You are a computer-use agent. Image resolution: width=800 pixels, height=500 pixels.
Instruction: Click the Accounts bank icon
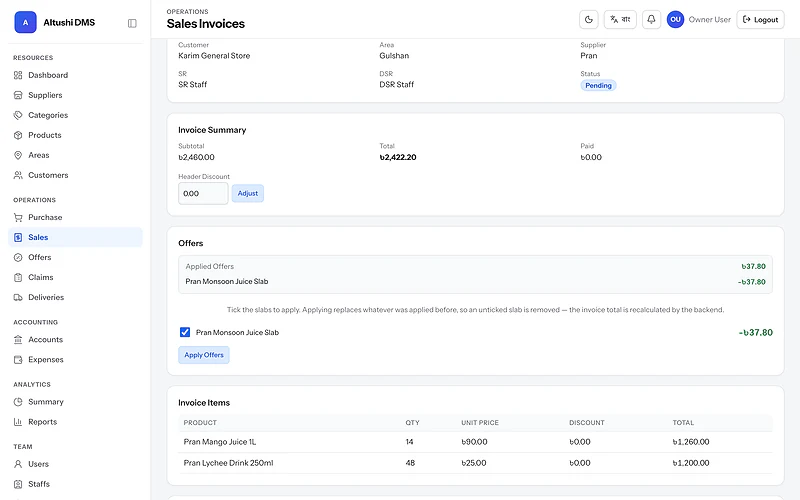pyautogui.click(x=18, y=339)
